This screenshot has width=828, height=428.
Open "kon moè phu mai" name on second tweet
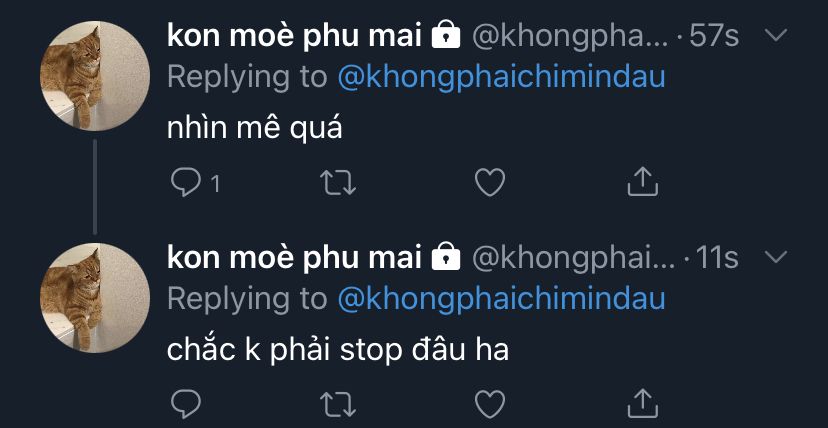point(294,258)
